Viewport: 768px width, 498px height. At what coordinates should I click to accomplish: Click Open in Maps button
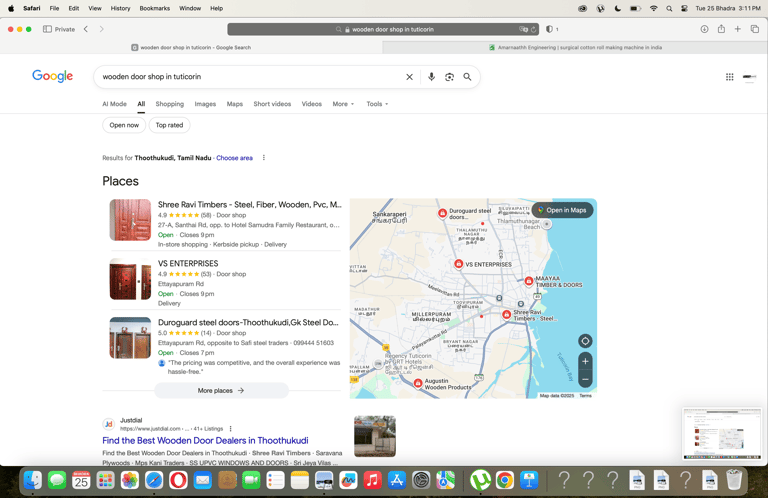(x=562, y=210)
